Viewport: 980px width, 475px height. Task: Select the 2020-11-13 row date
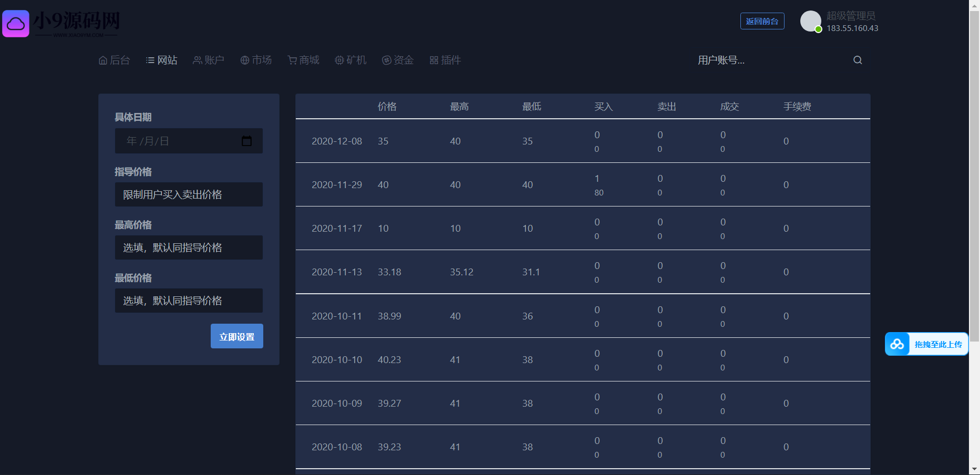pyautogui.click(x=337, y=272)
